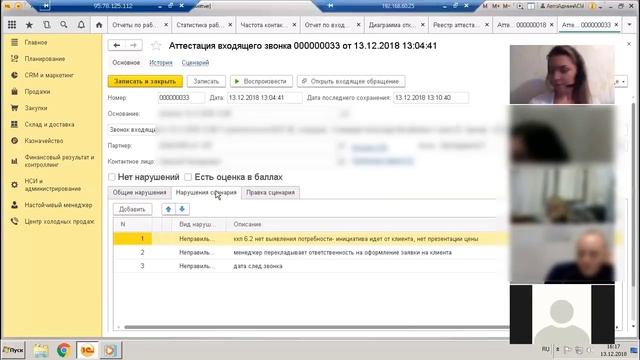Close the Атте... 000000018 tab
The height and width of the screenshot is (360, 640).
click(x=552, y=25)
